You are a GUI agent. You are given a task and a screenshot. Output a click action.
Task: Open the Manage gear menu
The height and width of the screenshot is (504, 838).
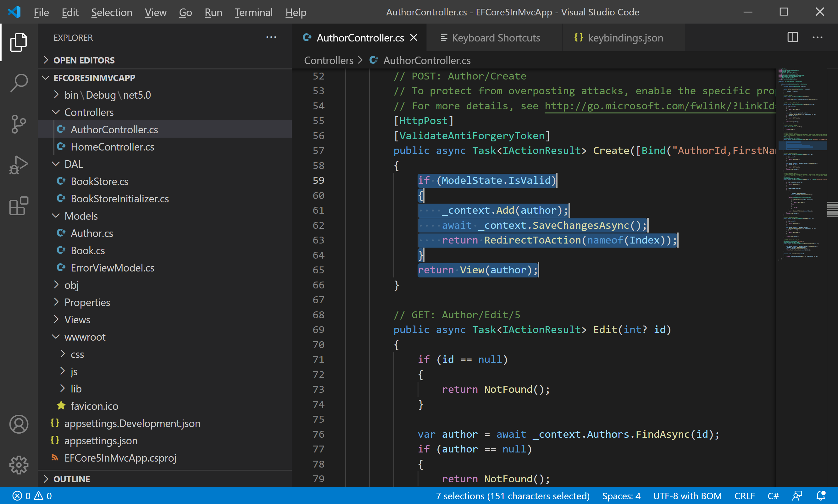pos(19,465)
